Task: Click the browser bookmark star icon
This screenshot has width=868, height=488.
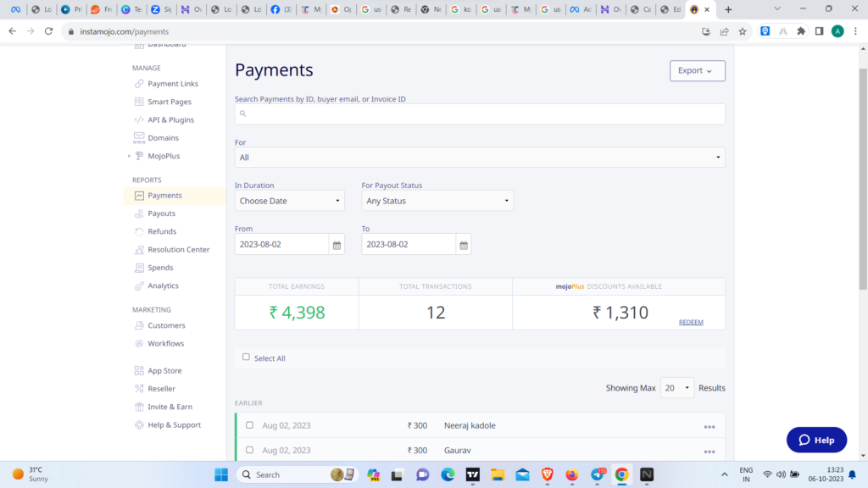Action: pos(743,31)
